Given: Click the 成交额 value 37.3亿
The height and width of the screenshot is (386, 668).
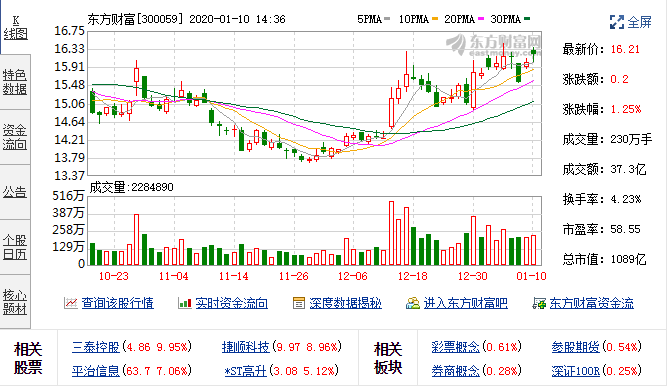Looking at the screenshot, I should point(628,169).
